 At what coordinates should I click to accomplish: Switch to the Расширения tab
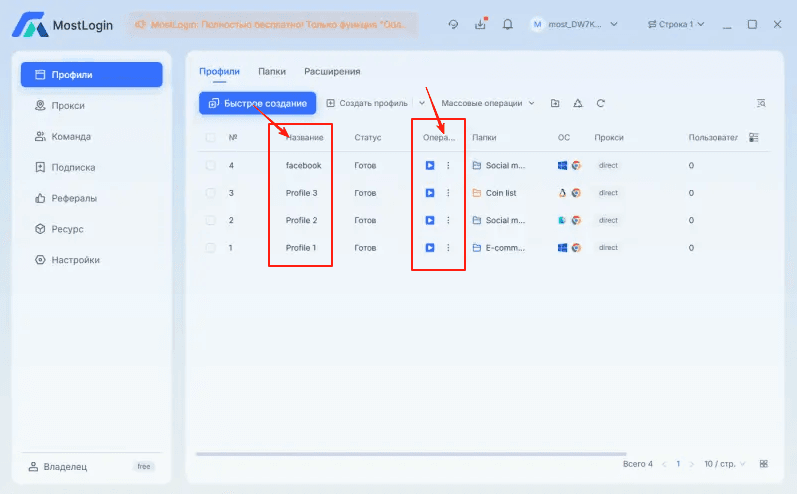pyautogui.click(x=332, y=72)
